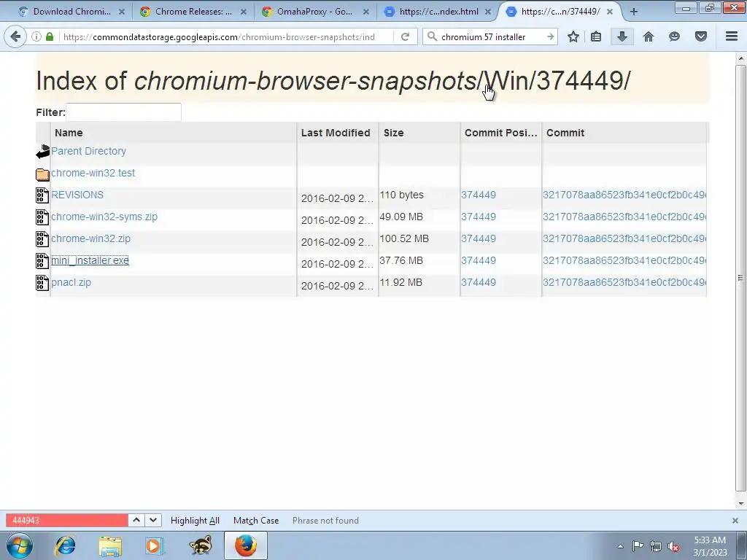Open the REVISIONS file link
The height and width of the screenshot is (560, 747).
77,195
